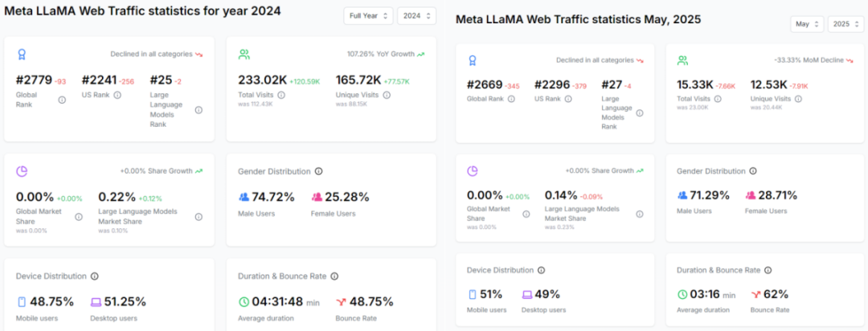Select the #2296 US Rank value
This screenshot has height=331, width=868.
point(552,85)
